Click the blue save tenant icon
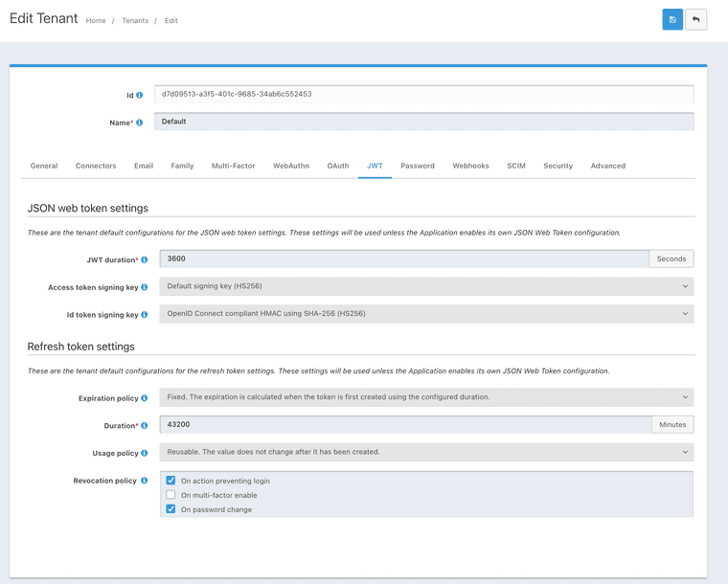The image size is (728, 584). click(672, 19)
